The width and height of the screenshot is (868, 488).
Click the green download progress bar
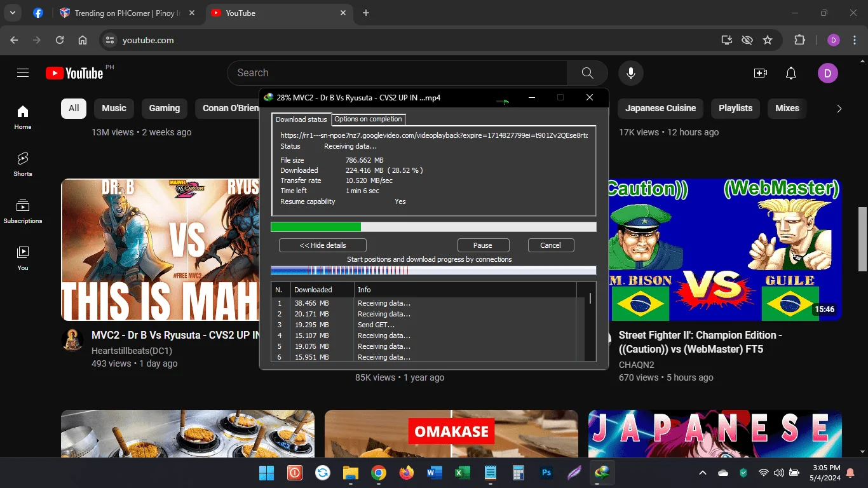(433, 227)
